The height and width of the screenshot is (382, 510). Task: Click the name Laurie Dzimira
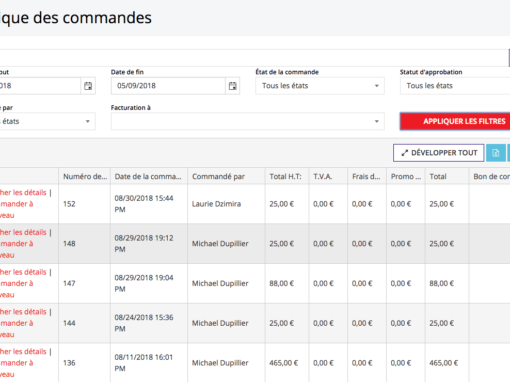pos(216,204)
